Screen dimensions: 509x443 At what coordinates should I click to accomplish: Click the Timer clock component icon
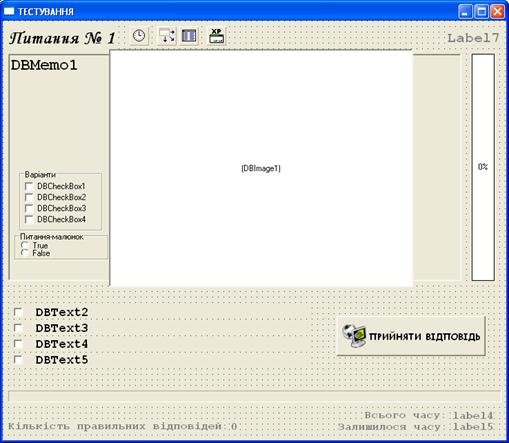click(139, 36)
